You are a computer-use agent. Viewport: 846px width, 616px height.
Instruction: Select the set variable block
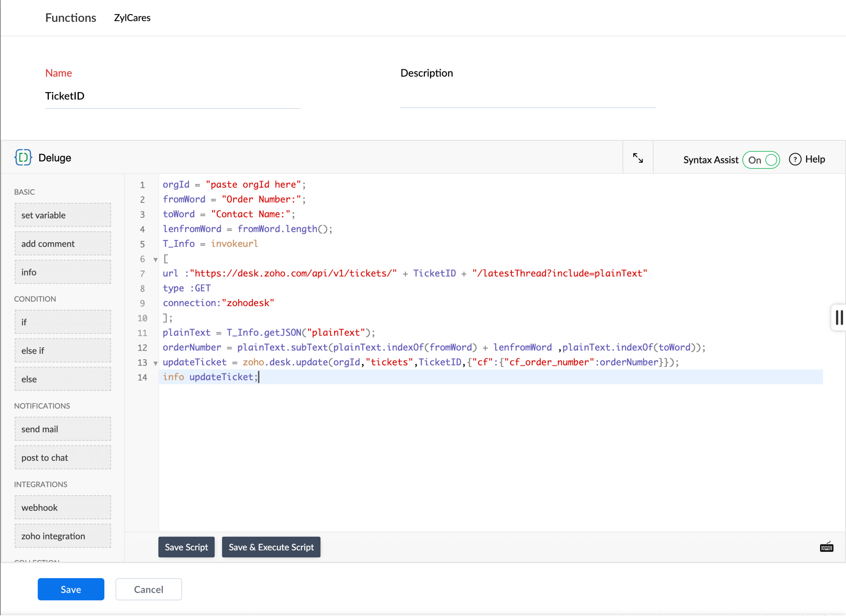tap(63, 215)
